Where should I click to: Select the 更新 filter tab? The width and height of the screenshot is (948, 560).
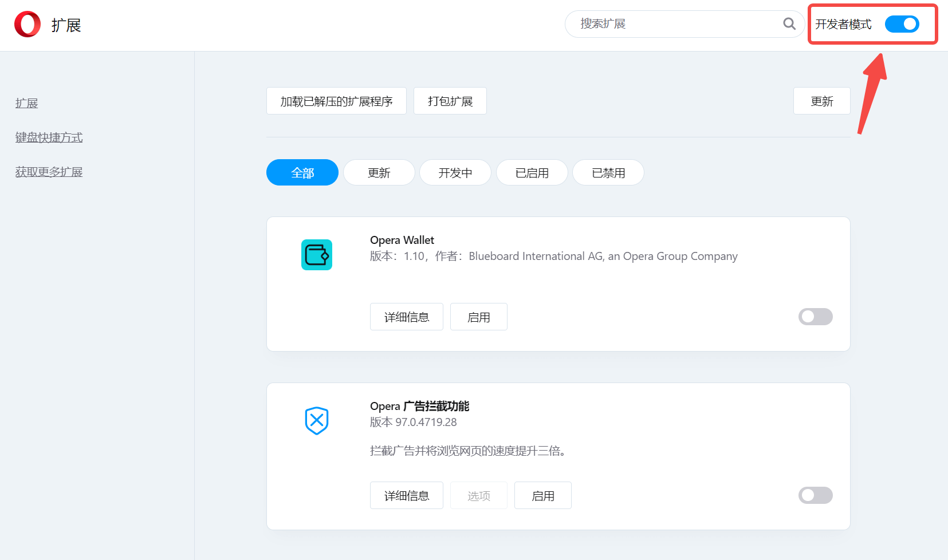tap(379, 173)
